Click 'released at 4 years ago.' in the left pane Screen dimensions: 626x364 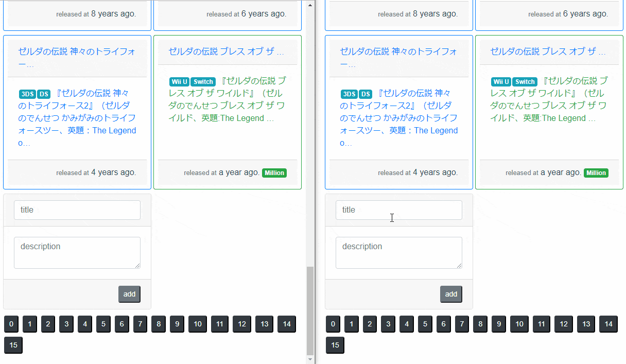point(96,172)
